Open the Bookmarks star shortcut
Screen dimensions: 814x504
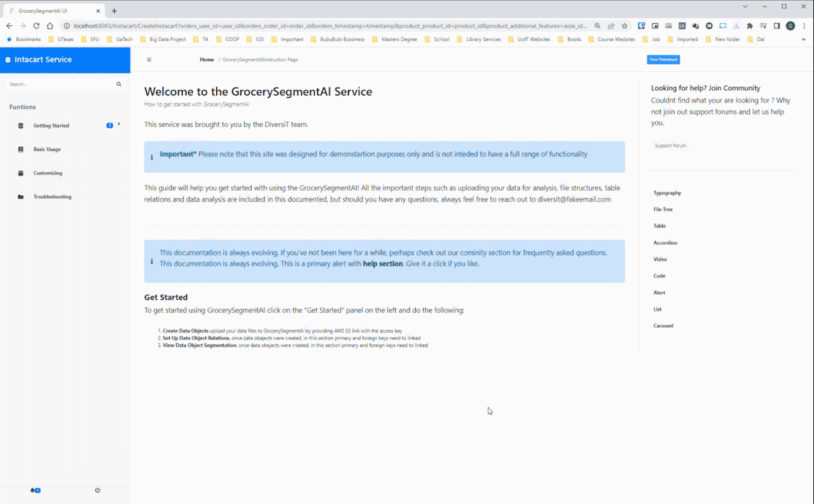coord(24,39)
